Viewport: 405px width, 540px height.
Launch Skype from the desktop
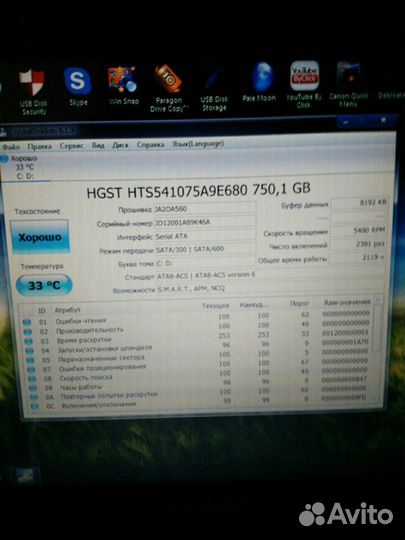pyautogui.click(x=78, y=86)
